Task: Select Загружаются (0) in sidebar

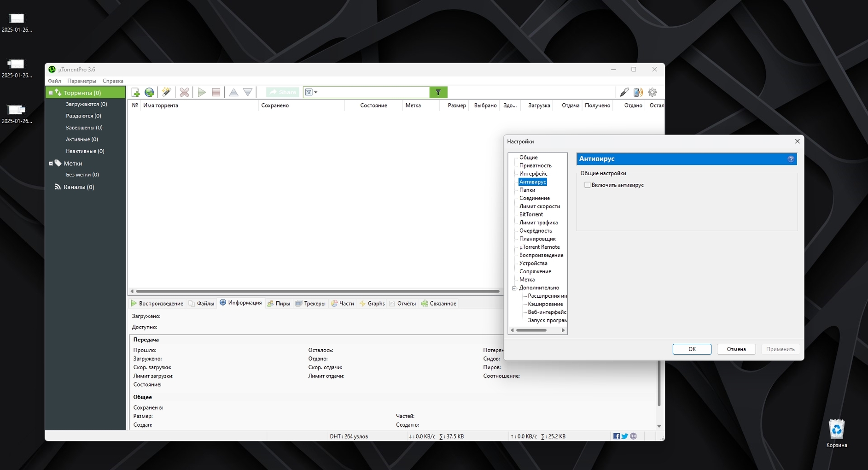Action: click(x=86, y=104)
